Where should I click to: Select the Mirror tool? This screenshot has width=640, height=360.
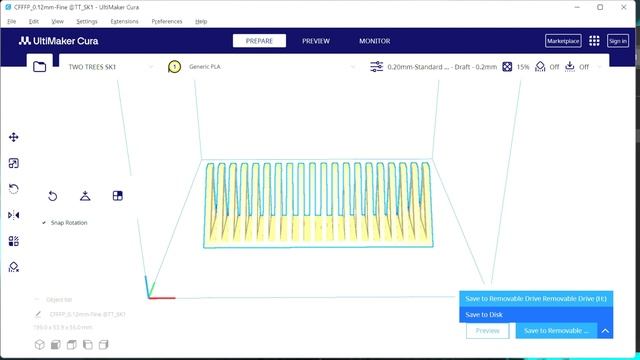coord(13,215)
